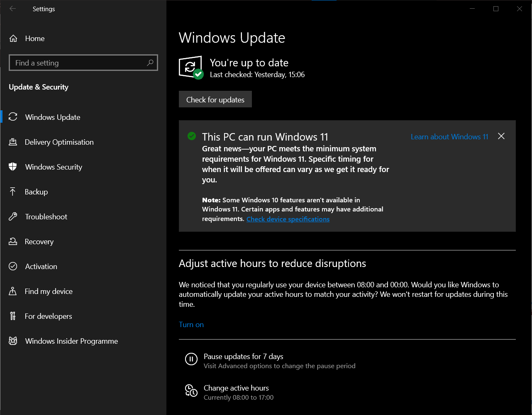Image resolution: width=532 pixels, height=415 pixels.
Task: Click the Recovery icon
Action: pos(13,241)
